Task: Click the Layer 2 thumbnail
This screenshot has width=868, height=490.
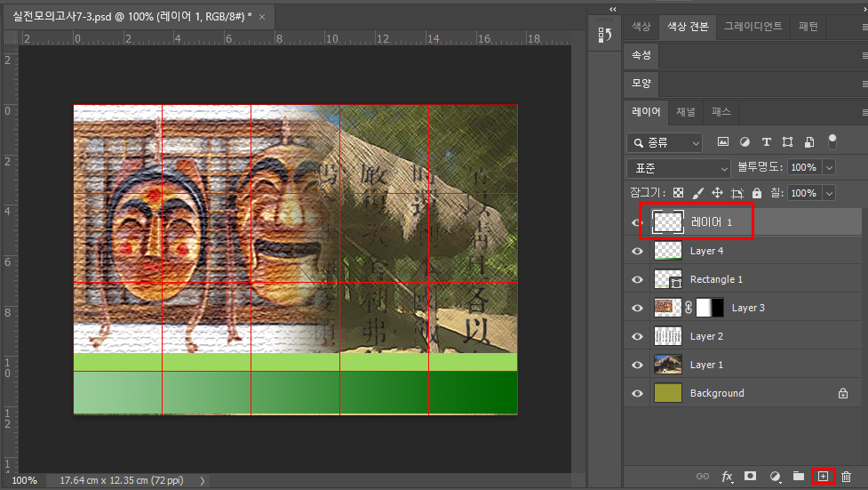Action: 666,336
